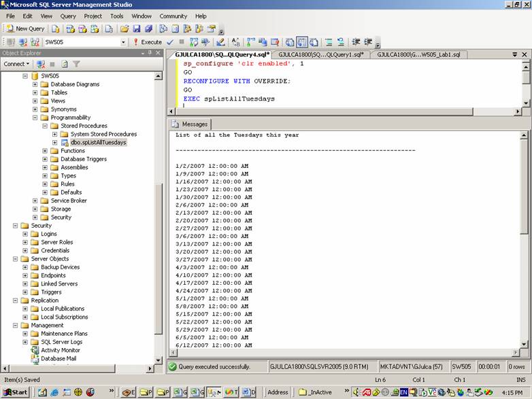Viewport: 532px width, 399px height.
Task: Click the New Query toolbar button
Action: pos(24,29)
